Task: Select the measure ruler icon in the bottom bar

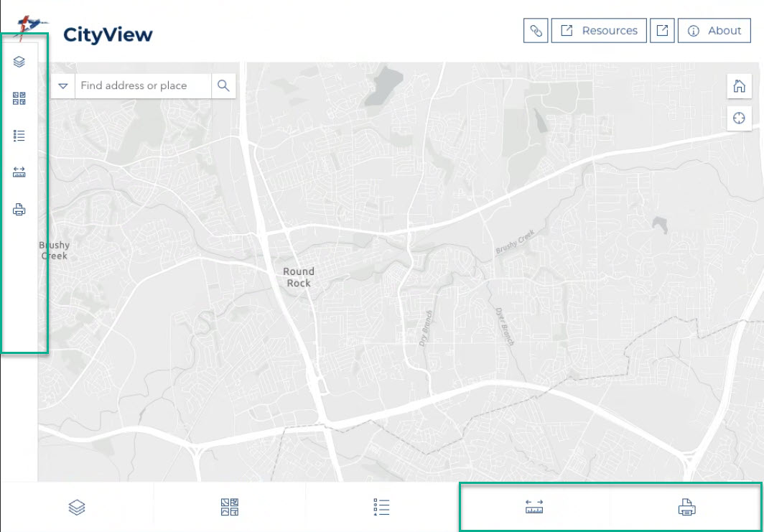Action: click(534, 507)
